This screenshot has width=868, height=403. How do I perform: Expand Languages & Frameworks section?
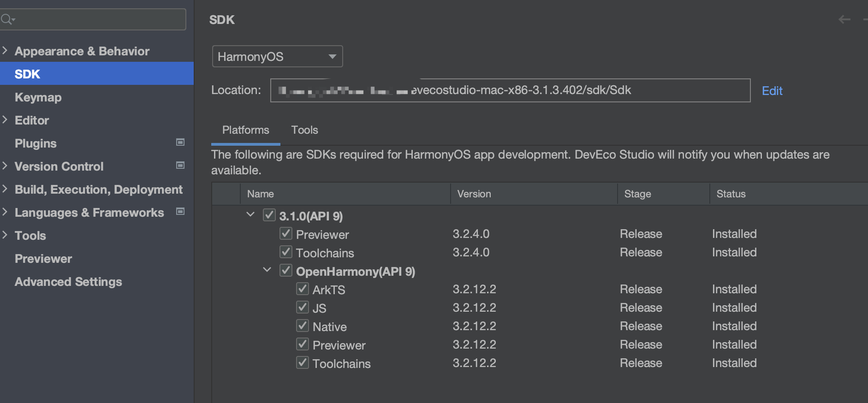5,212
